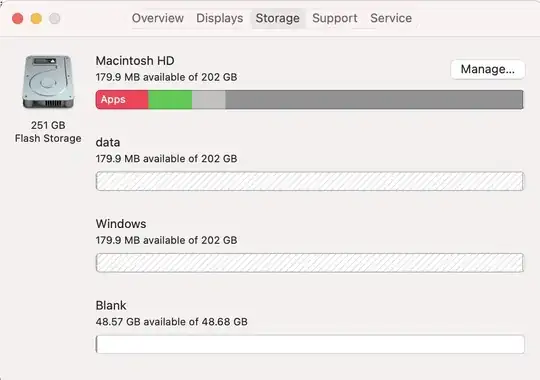
Task: Click the green segment of storage bar
Action: coord(170,100)
